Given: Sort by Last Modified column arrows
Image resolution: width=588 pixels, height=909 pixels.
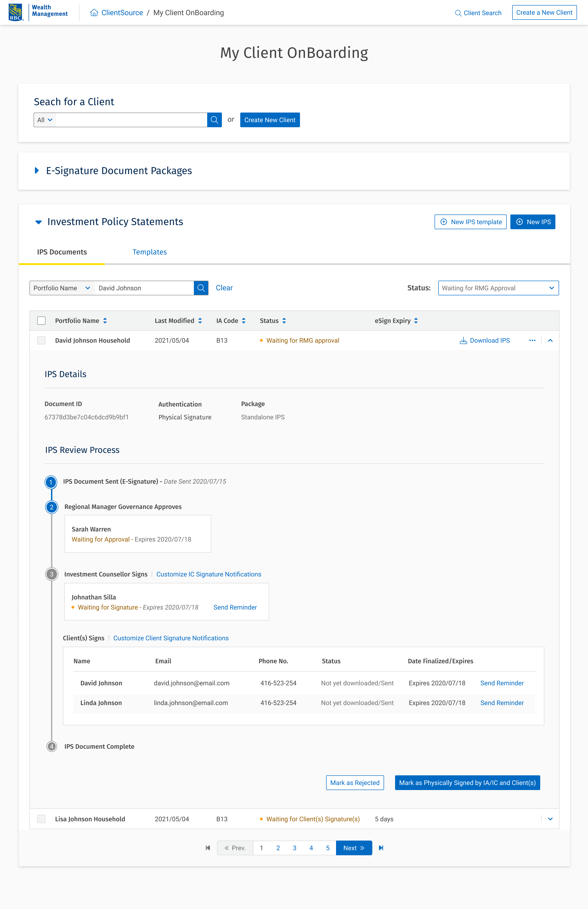Looking at the screenshot, I should [x=200, y=321].
